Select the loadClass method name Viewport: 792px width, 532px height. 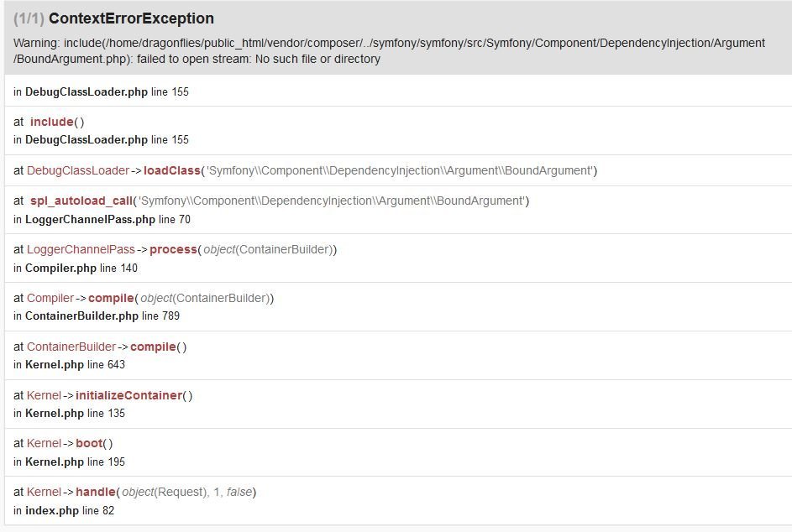[x=172, y=170]
